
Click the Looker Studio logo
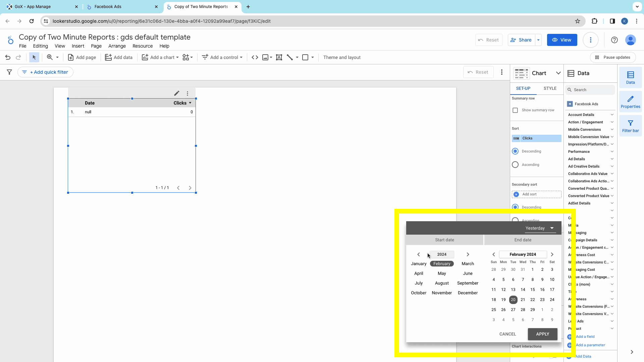[x=10, y=40]
